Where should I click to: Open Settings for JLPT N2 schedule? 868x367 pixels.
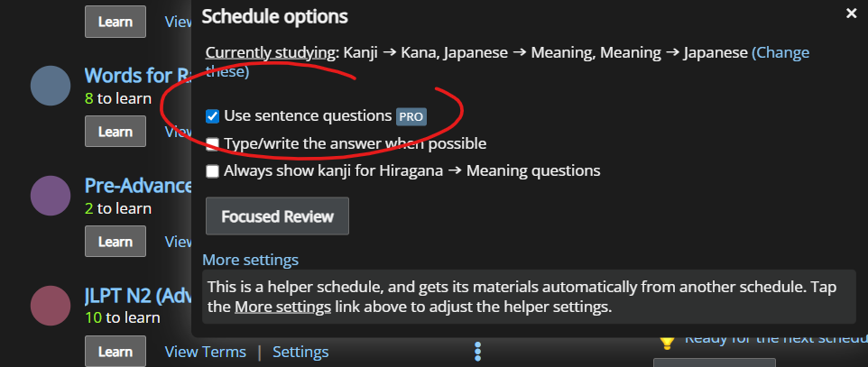300,351
